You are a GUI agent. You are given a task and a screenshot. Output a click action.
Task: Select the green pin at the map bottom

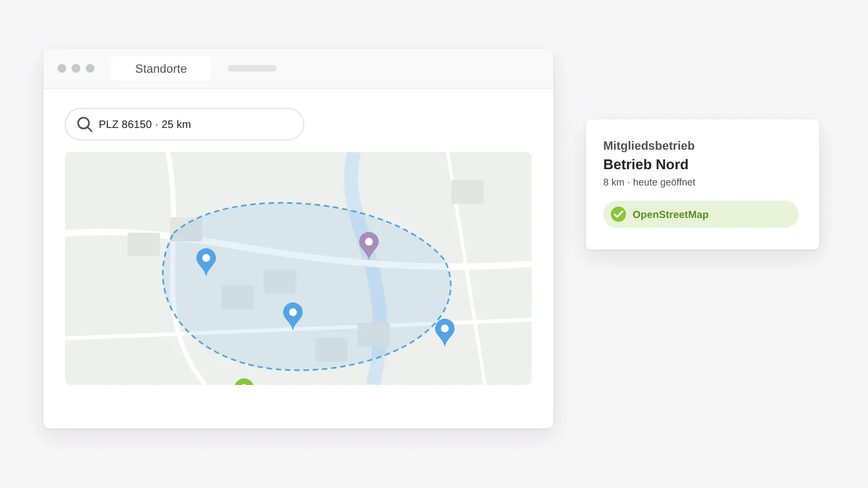point(244,382)
